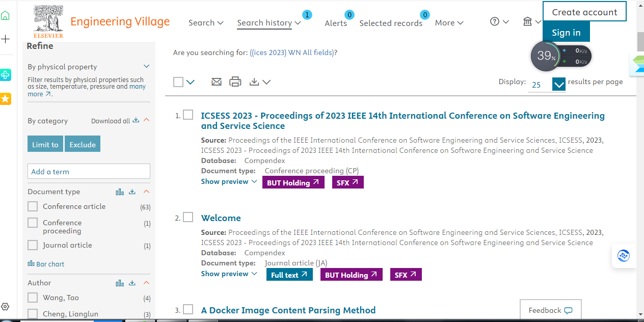This screenshot has width=644, height=322.
Task: Open SFX link for Welcome result
Action: pos(406,275)
